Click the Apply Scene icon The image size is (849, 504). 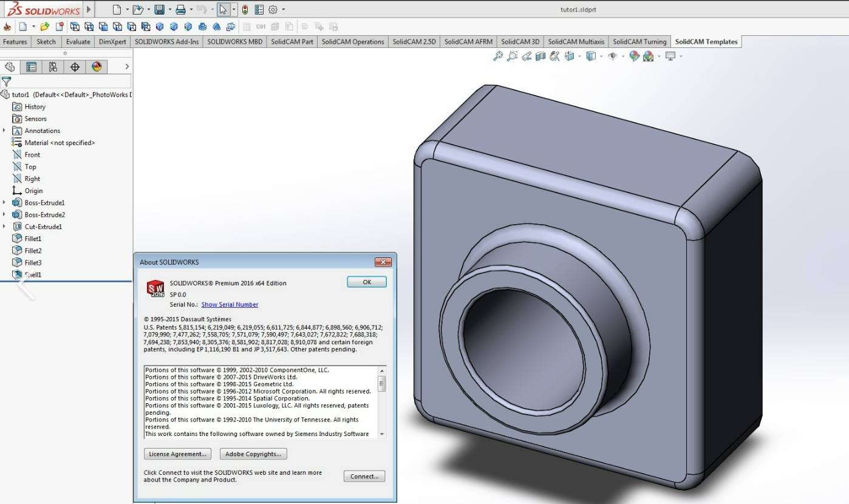(x=649, y=56)
